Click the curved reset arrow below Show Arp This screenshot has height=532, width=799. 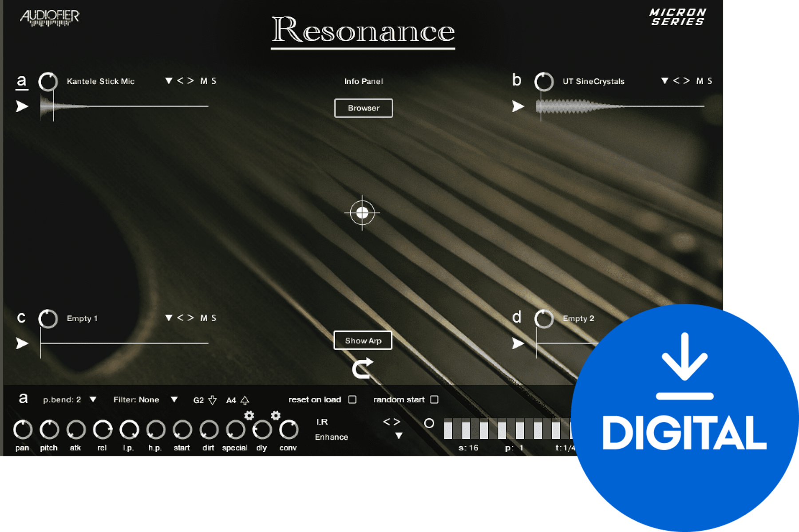363,368
